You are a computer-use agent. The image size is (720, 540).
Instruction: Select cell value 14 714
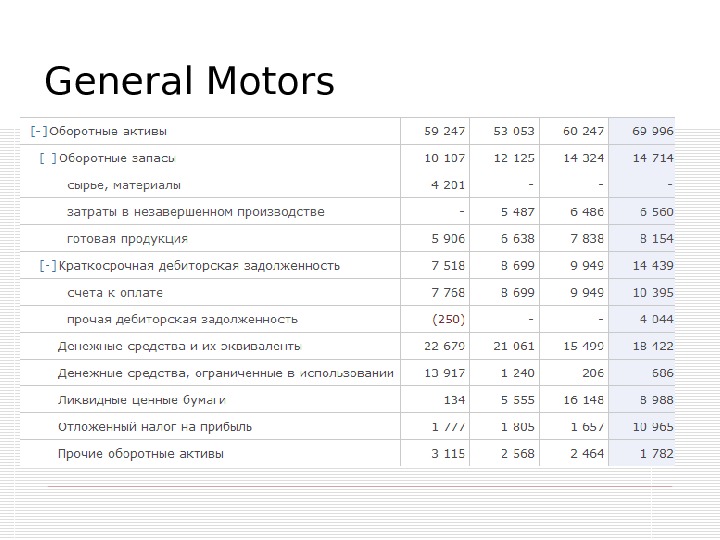click(x=652, y=158)
